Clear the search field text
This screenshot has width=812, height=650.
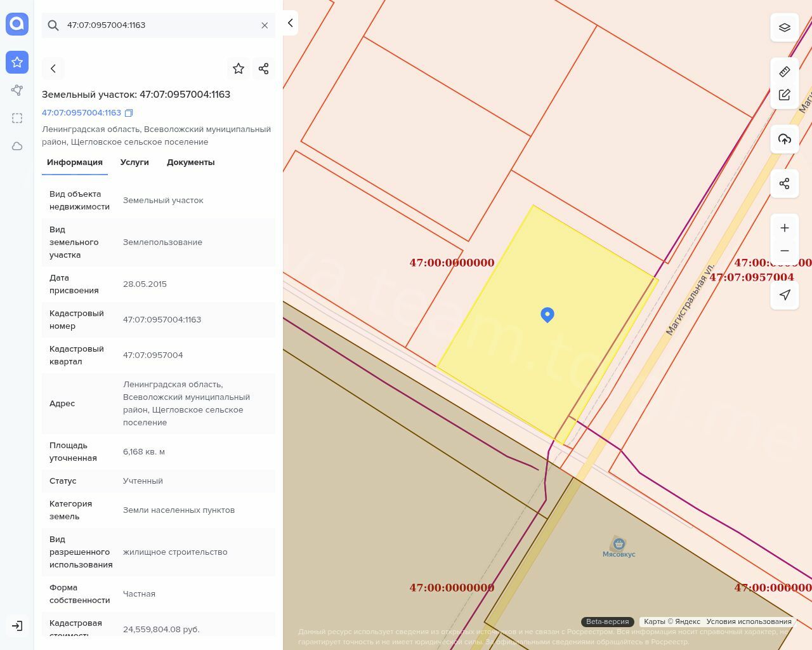[x=265, y=25]
